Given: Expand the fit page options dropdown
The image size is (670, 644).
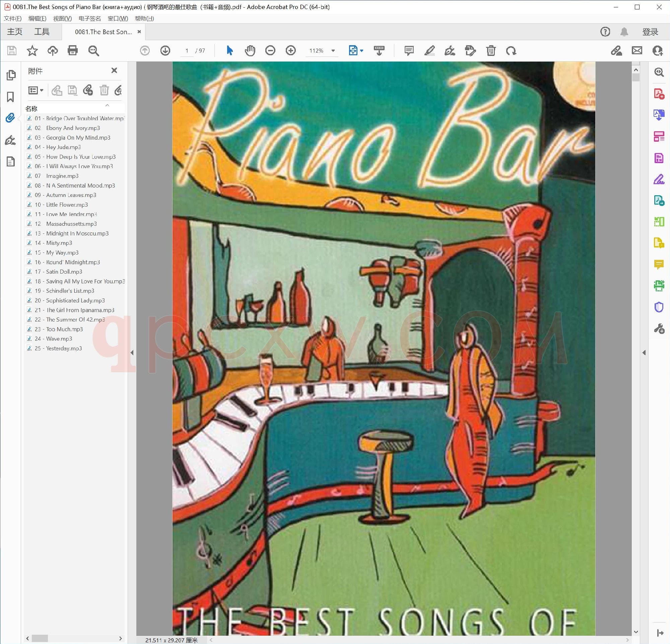Looking at the screenshot, I should (362, 51).
